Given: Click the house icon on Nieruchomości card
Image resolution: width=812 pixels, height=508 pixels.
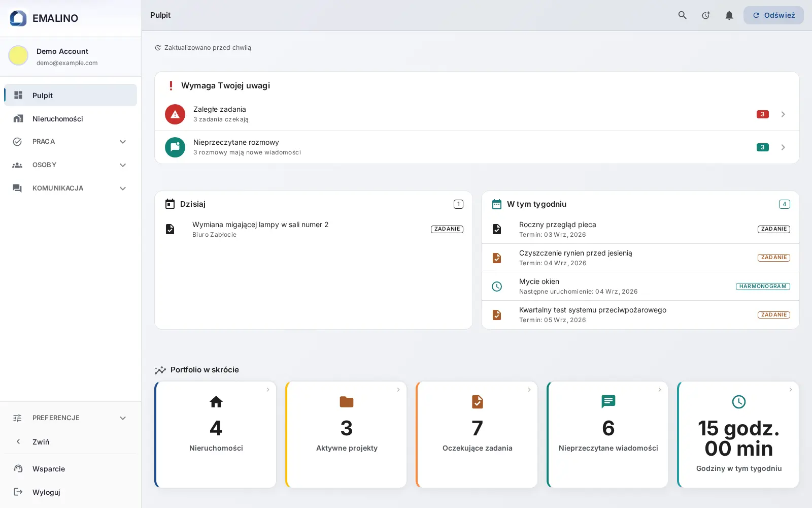Looking at the screenshot, I should 216,402.
